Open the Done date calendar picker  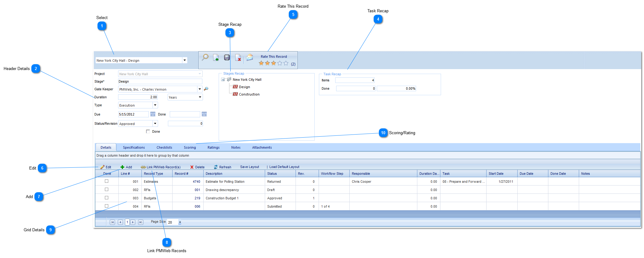[204, 114]
